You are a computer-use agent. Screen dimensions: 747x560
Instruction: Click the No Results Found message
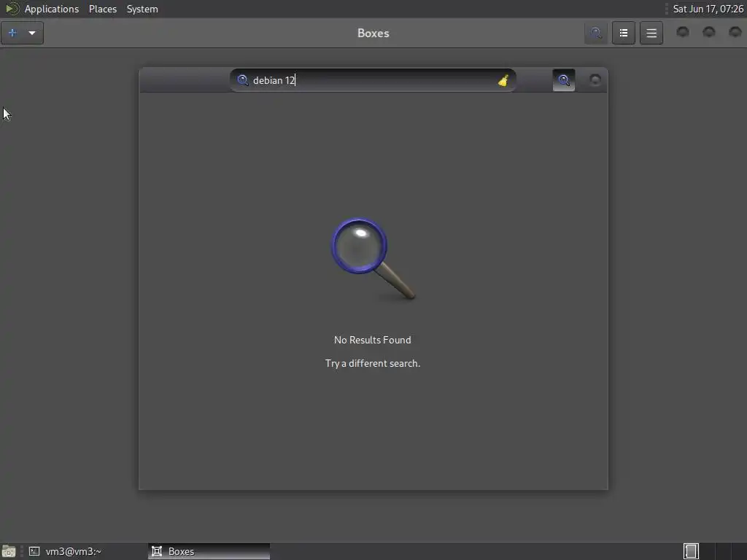373,340
